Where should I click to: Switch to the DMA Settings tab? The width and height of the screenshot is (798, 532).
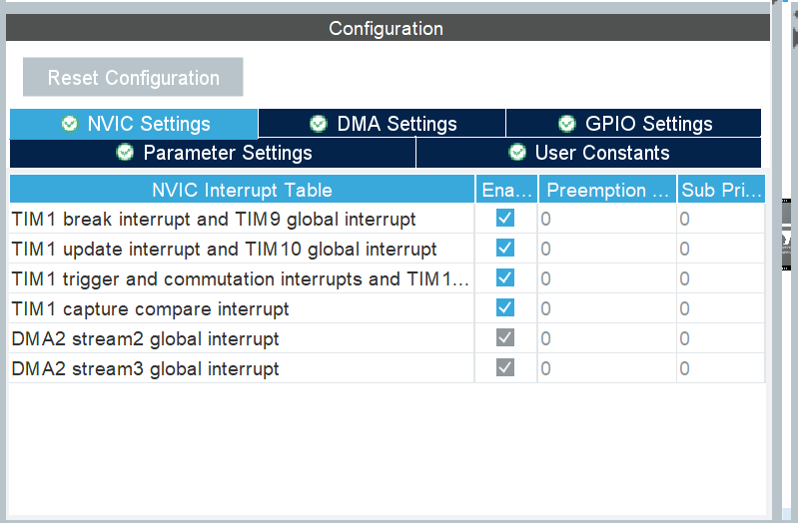383,124
